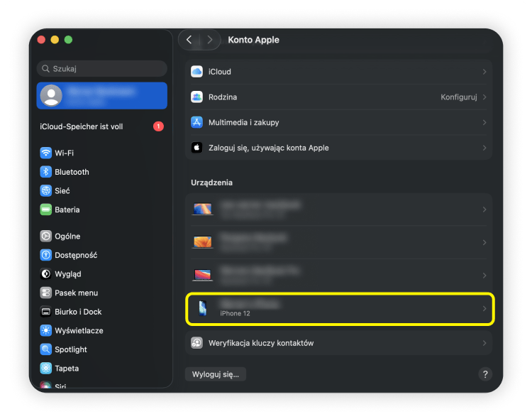Go forward with the right arrow
The image size is (532, 419).
click(x=210, y=40)
